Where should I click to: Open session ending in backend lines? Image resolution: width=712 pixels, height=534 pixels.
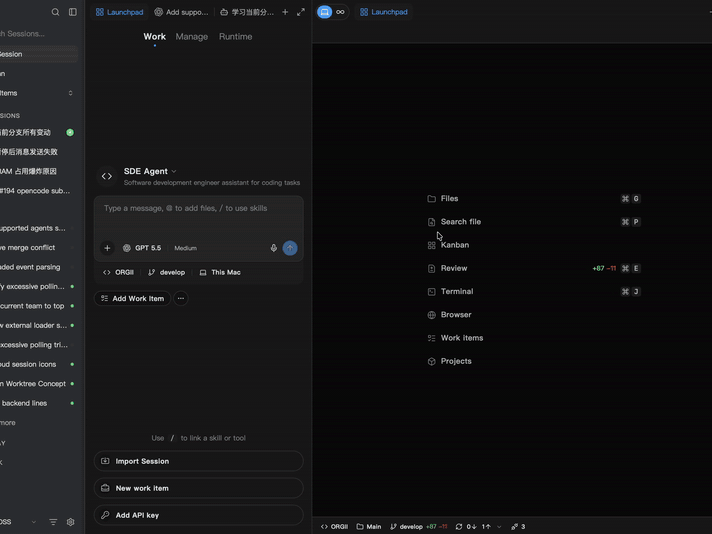tap(39, 403)
